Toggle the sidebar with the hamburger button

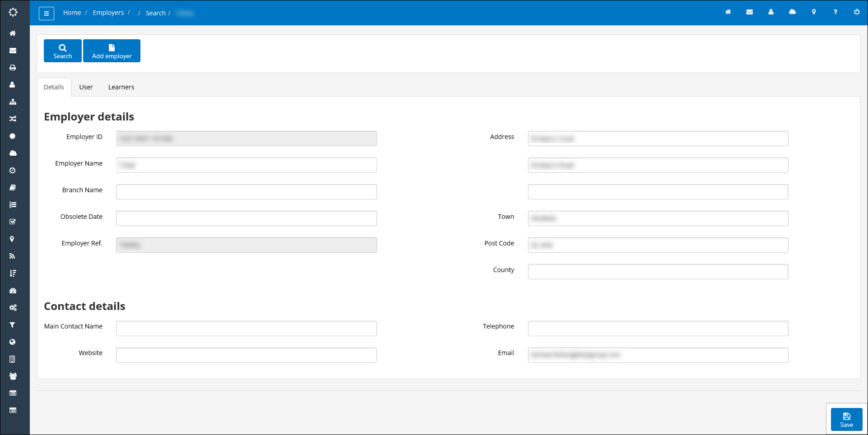(x=47, y=13)
